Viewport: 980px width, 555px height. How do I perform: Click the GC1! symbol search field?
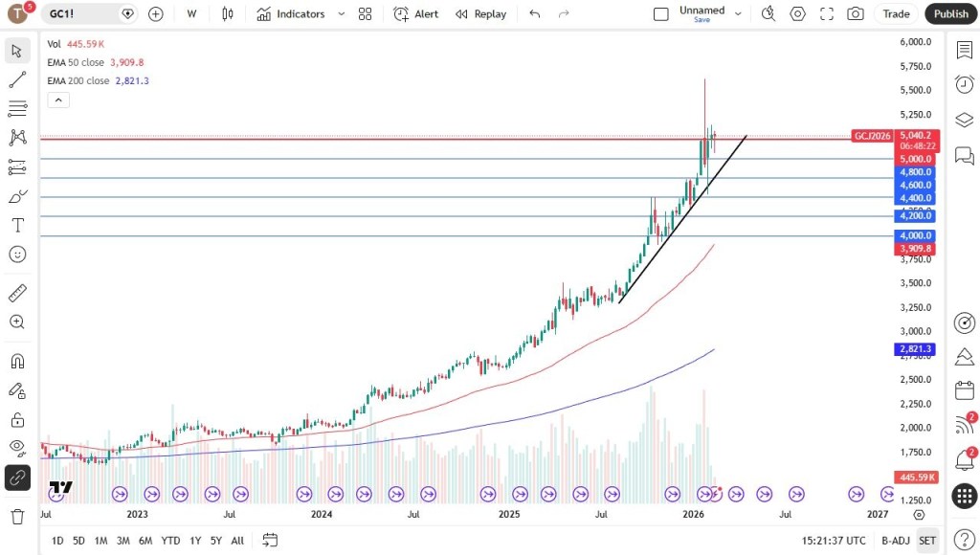click(81, 13)
